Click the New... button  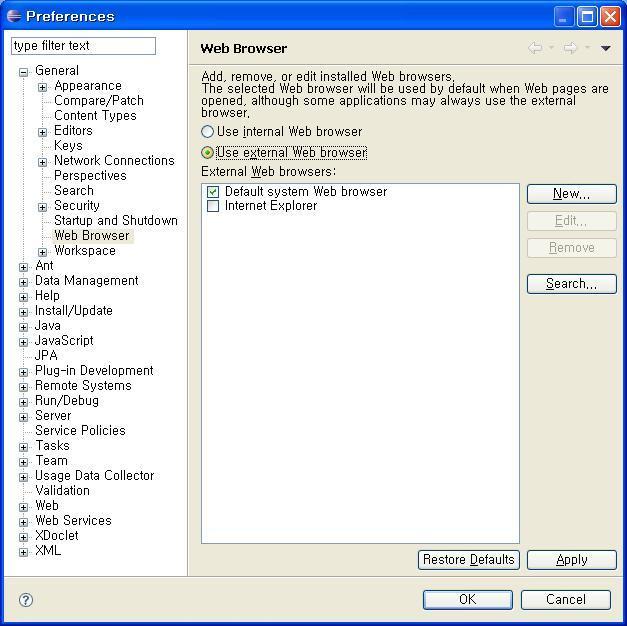571,194
